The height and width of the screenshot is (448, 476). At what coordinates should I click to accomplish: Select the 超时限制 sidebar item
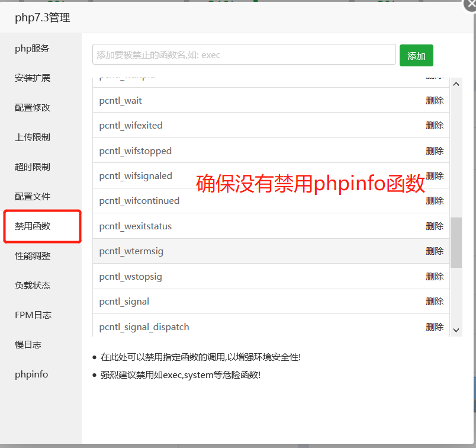(x=33, y=167)
